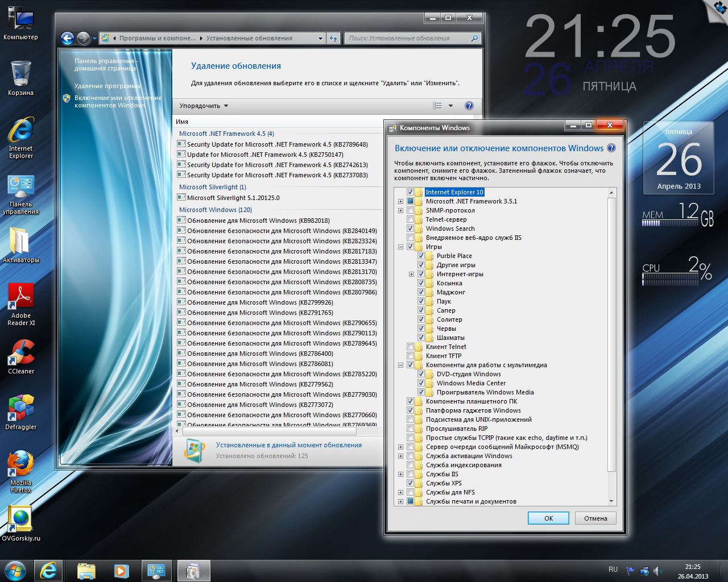This screenshot has width=728, height=582.
Task: Expand the SNMP-протокол node
Action: point(400,210)
